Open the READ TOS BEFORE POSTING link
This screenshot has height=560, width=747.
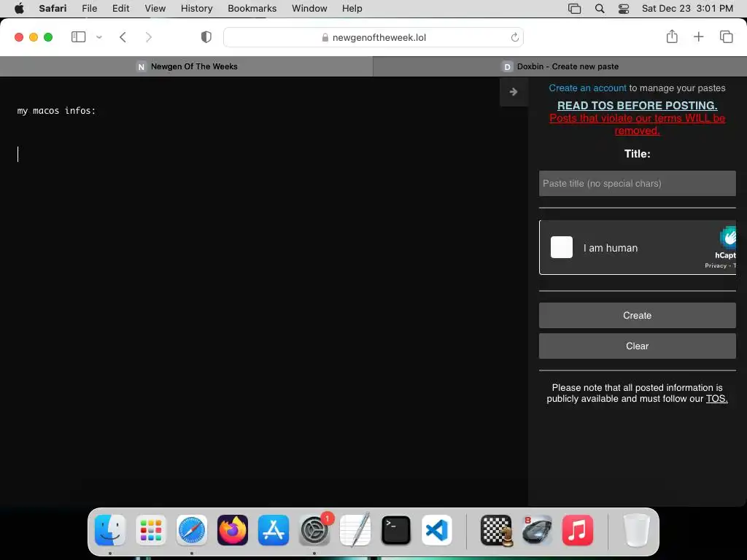tap(638, 105)
